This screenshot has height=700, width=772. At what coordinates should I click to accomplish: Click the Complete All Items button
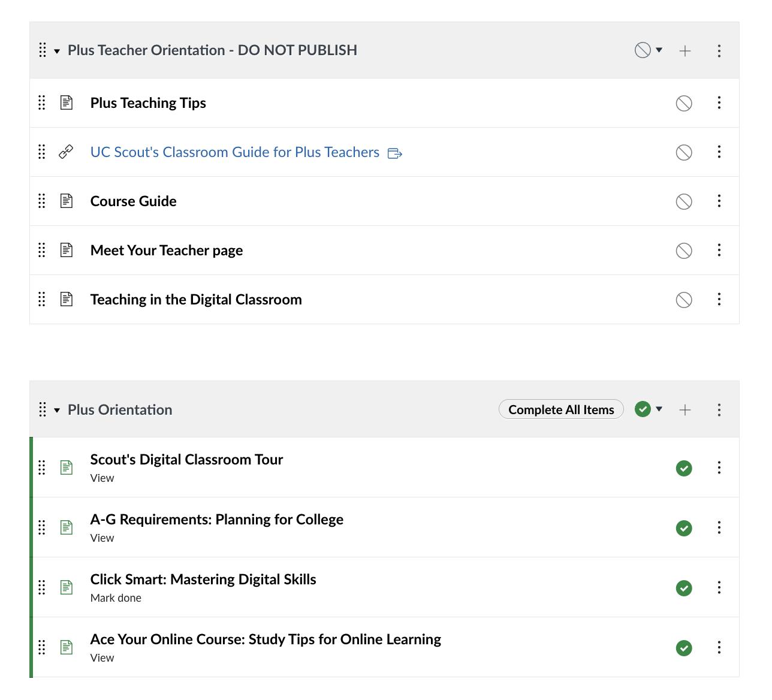(x=560, y=409)
